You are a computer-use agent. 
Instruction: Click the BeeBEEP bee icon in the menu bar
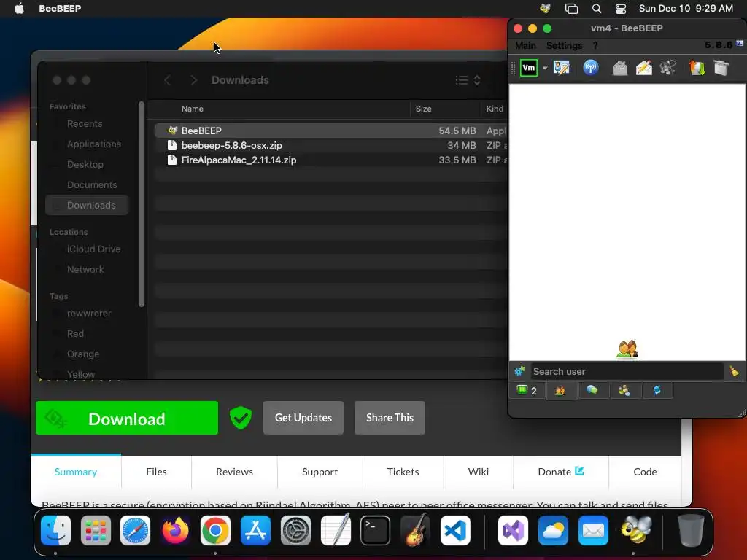(545, 8)
